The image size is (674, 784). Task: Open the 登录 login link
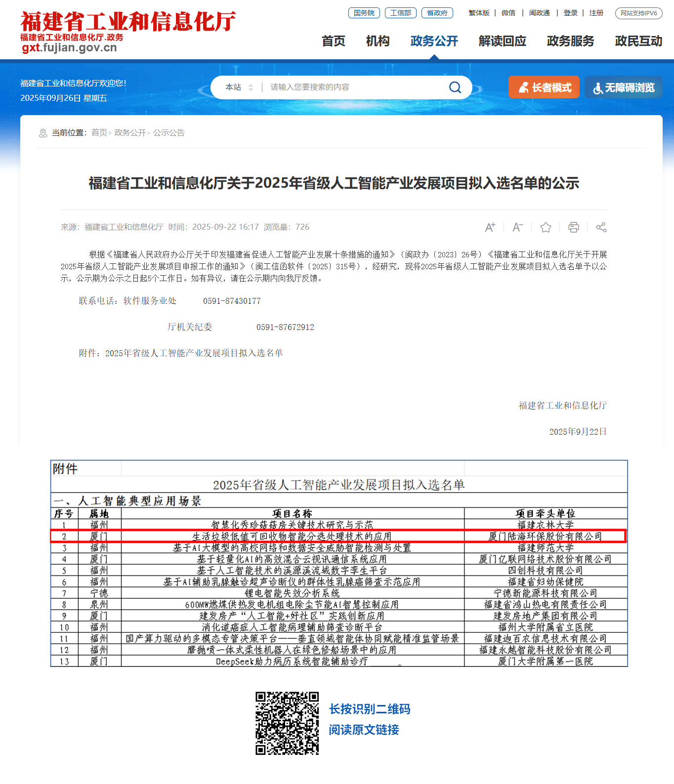tap(571, 13)
